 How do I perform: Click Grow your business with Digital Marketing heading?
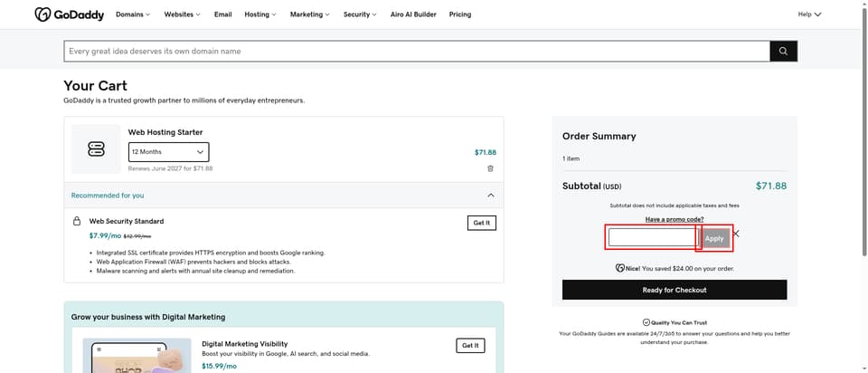pos(148,317)
